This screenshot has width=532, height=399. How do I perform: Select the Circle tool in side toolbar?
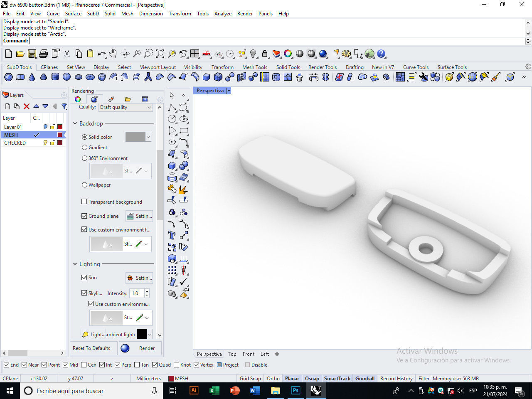pyautogui.click(x=172, y=119)
